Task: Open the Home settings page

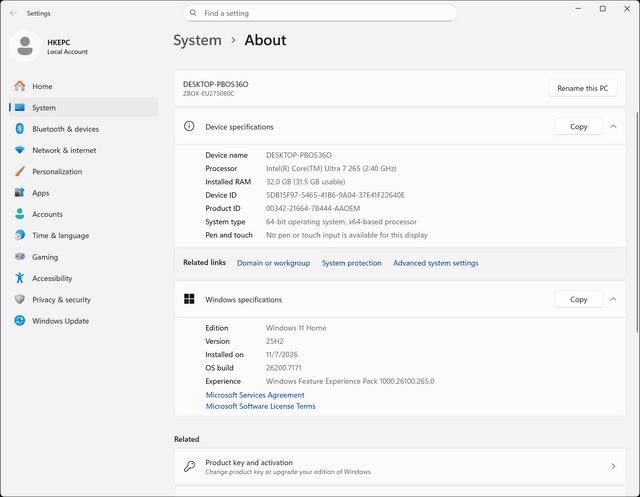Action: coord(83,86)
